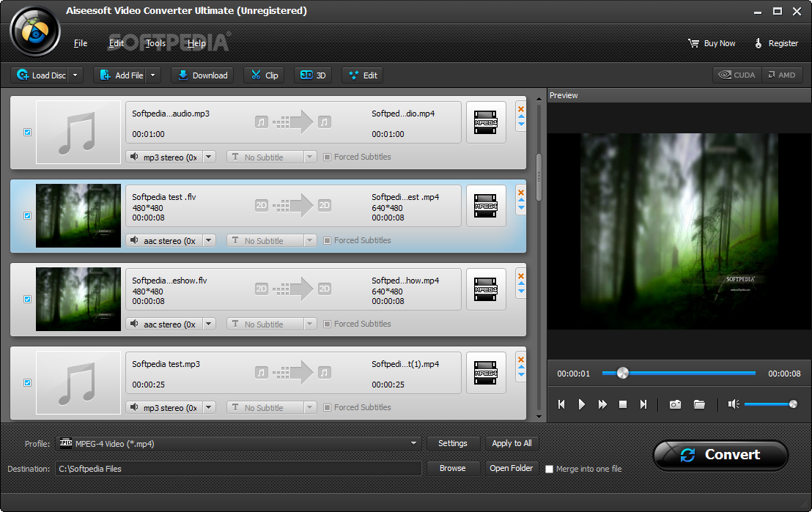The height and width of the screenshot is (512, 812).
Task: Click the Browse button
Action: [x=453, y=469]
